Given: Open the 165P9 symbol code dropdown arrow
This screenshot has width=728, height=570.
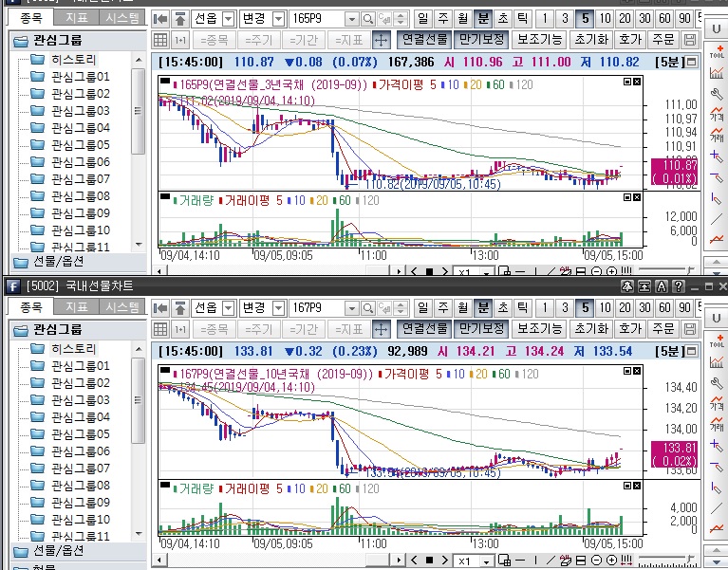Looking at the screenshot, I should click(x=351, y=19).
